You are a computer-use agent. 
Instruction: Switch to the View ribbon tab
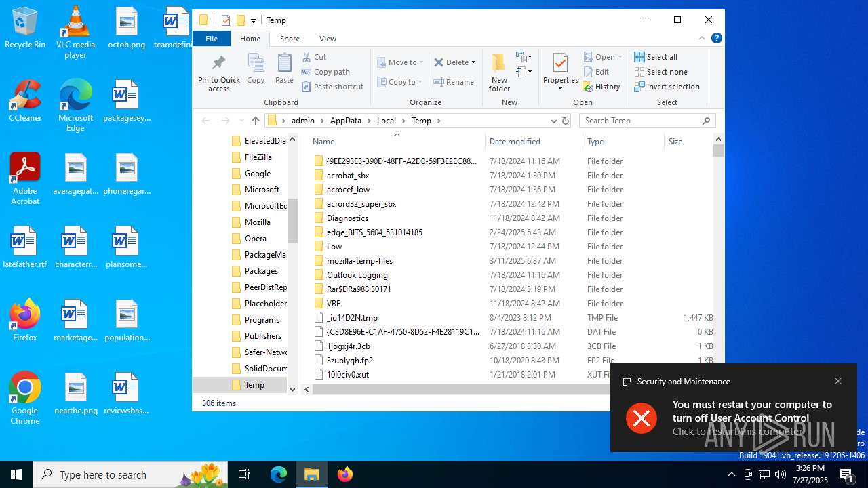click(328, 39)
